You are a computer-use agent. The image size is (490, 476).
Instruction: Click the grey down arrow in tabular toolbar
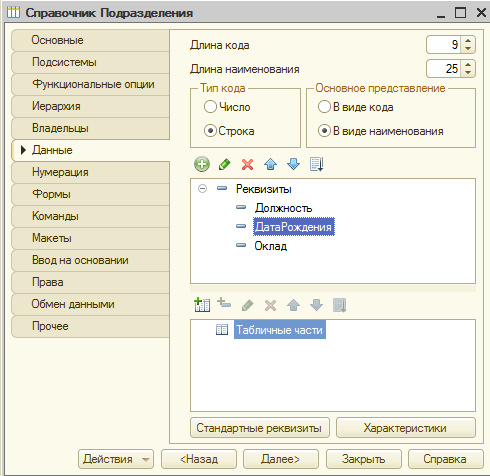316,305
